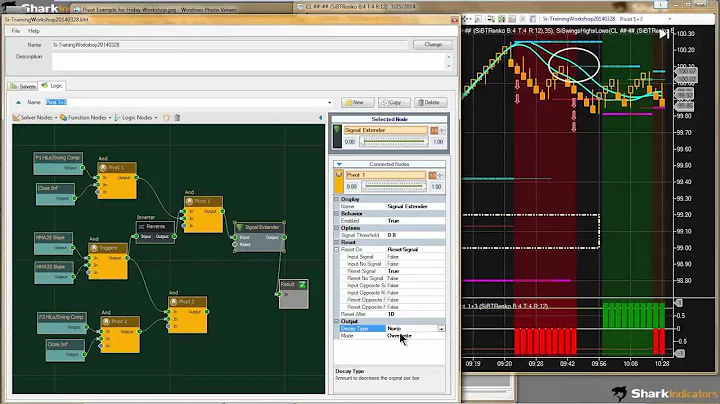The height and width of the screenshot is (404, 720).
Task: Collapse the side panel using blue arrow icon
Action: click(321, 118)
